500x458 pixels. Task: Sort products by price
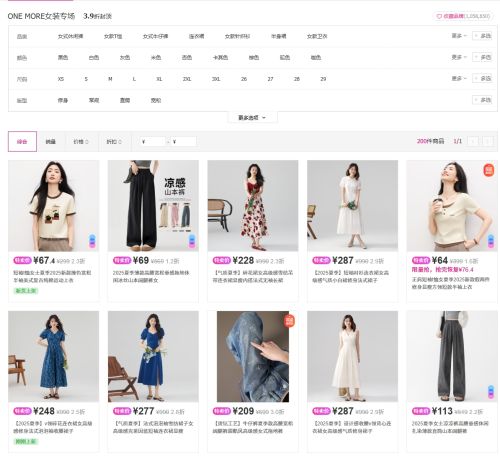point(81,142)
